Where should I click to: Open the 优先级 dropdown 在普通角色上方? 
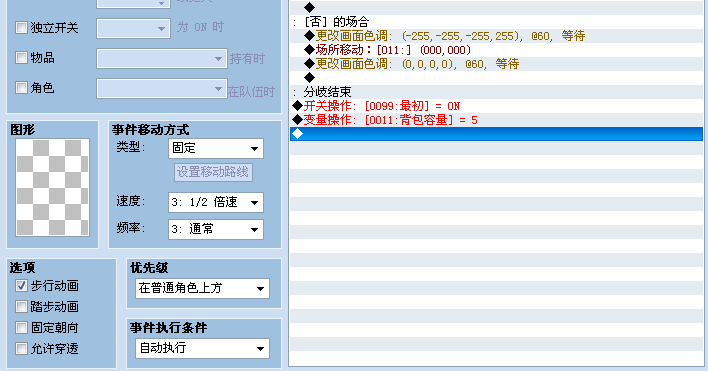click(202, 288)
